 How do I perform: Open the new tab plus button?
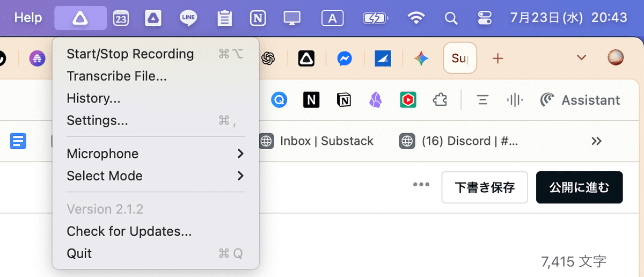pyautogui.click(x=498, y=58)
